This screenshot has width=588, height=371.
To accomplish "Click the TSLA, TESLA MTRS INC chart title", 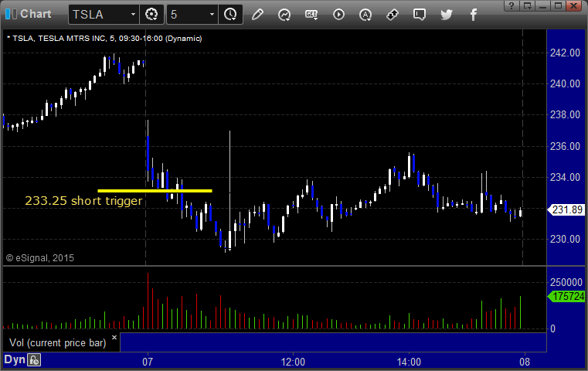I will click(x=104, y=39).
